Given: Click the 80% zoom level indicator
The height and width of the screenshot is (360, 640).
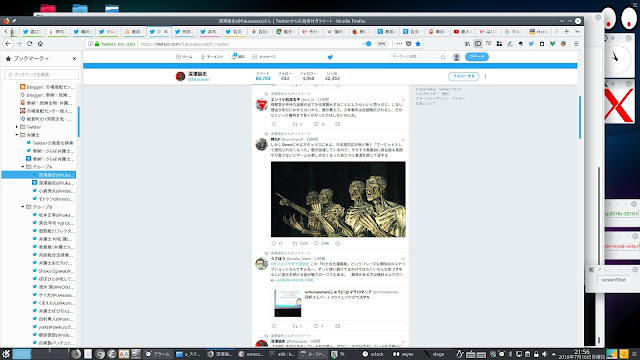Looking at the screenshot, I should 381,44.
